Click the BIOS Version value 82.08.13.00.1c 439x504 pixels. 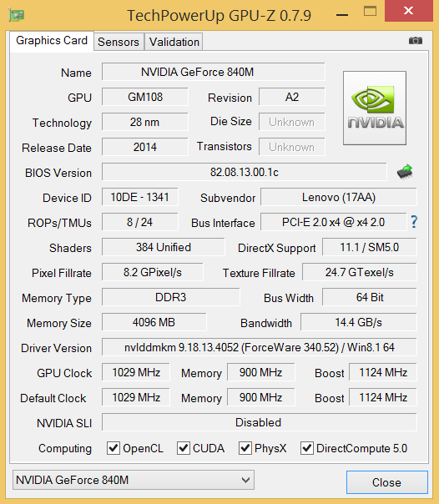[245, 172]
